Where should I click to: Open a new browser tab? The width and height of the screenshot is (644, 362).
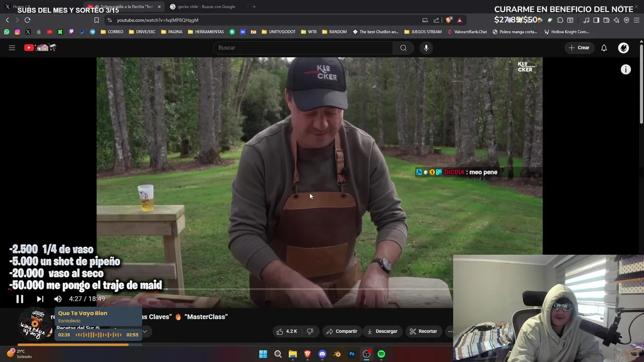coord(254,7)
